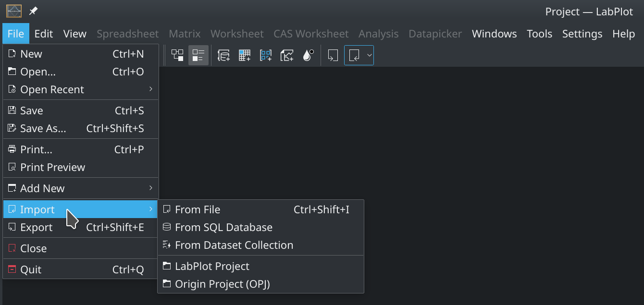The height and width of the screenshot is (305, 644).
Task: Select From SQL Database import option
Action: click(x=223, y=227)
